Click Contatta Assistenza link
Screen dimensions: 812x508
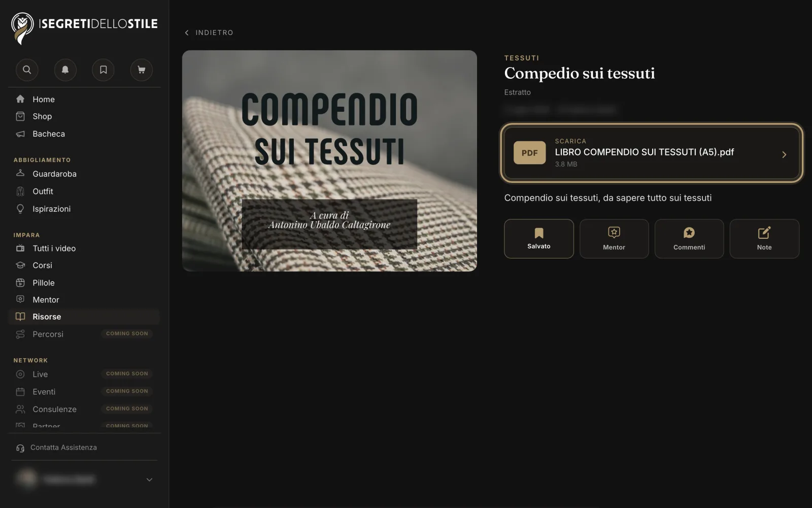coord(56,448)
